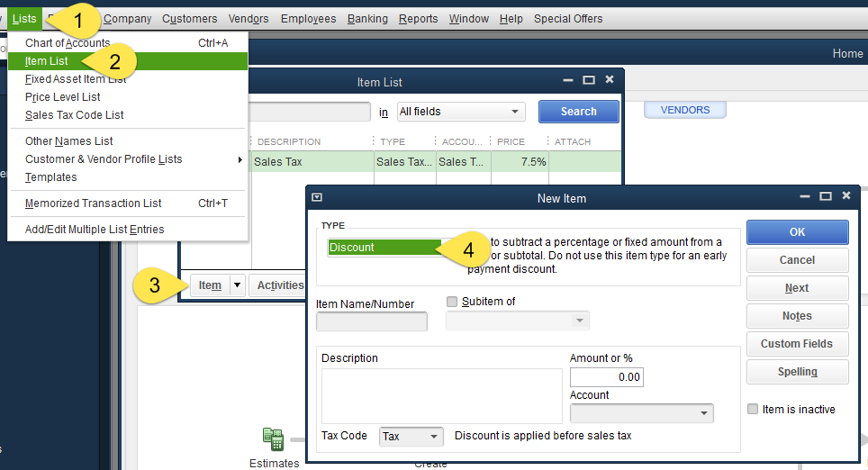Open the Item button dropdown arrow

237,285
